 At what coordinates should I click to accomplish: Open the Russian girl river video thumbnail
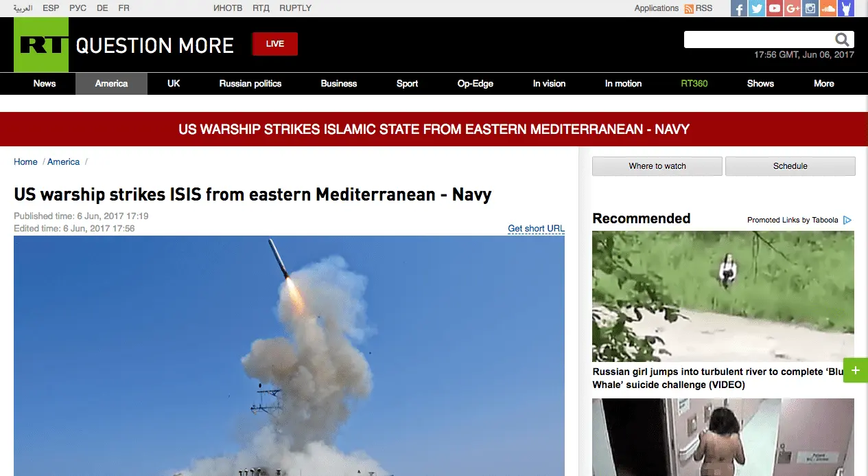(x=723, y=296)
